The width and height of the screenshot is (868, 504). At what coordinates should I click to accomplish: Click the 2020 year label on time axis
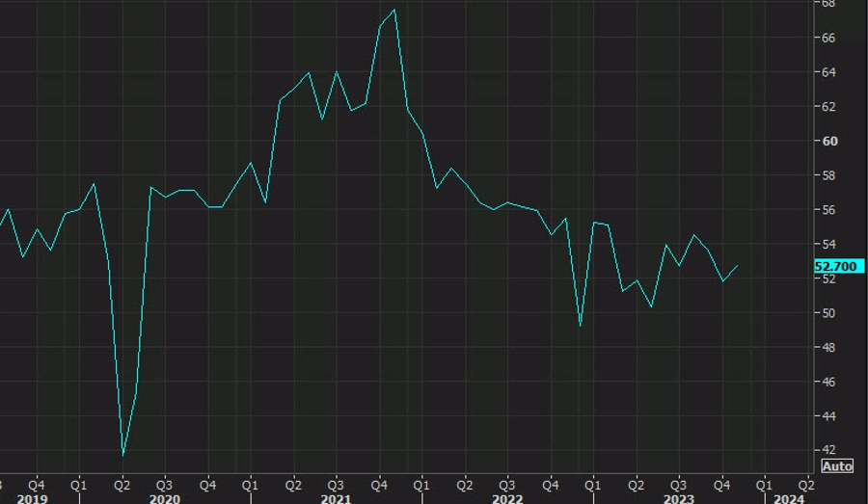pyautogui.click(x=164, y=499)
